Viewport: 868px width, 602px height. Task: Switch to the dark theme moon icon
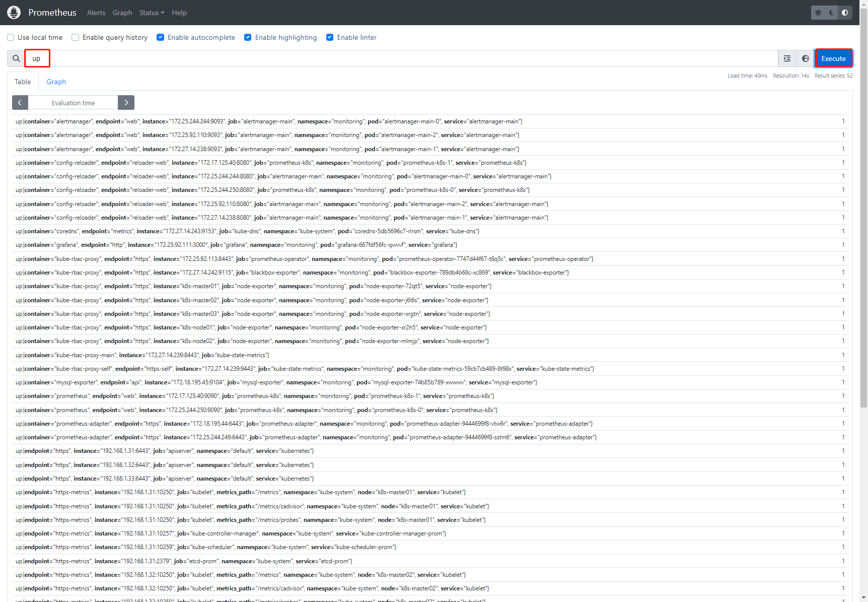coord(832,13)
